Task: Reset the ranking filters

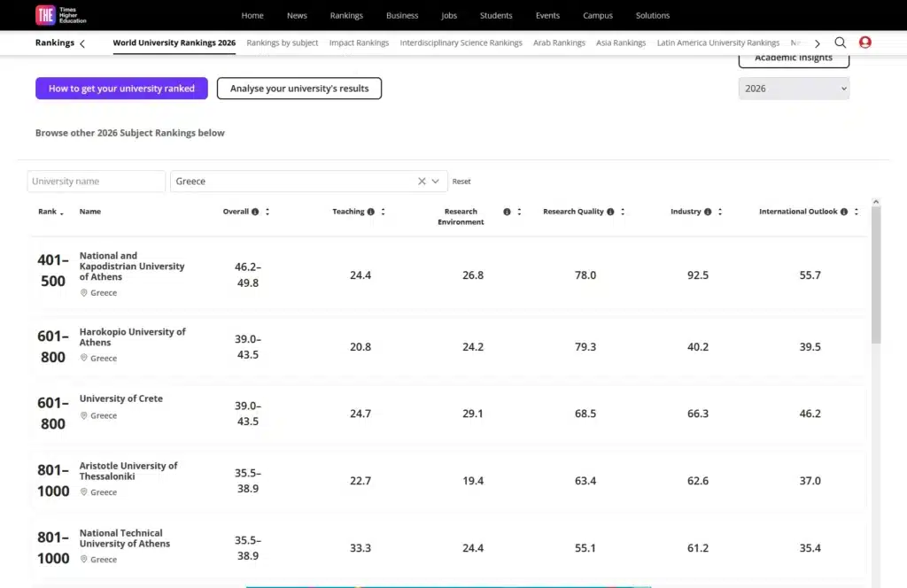Action: pyautogui.click(x=461, y=182)
